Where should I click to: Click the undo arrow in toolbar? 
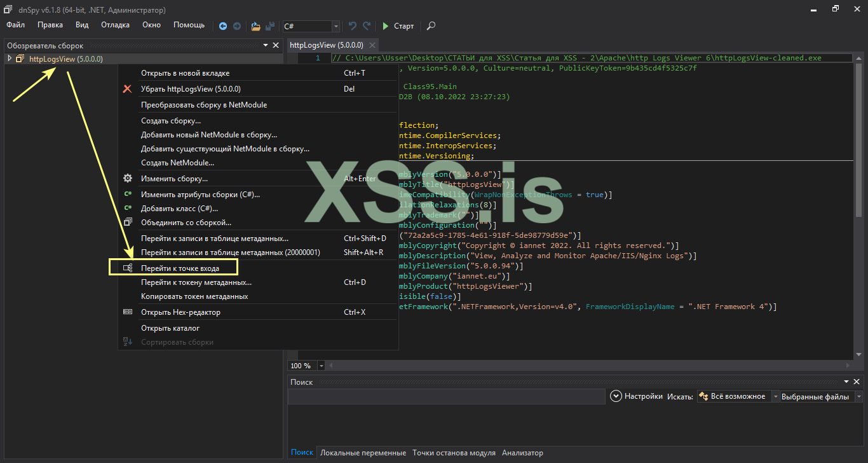[353, 26]
